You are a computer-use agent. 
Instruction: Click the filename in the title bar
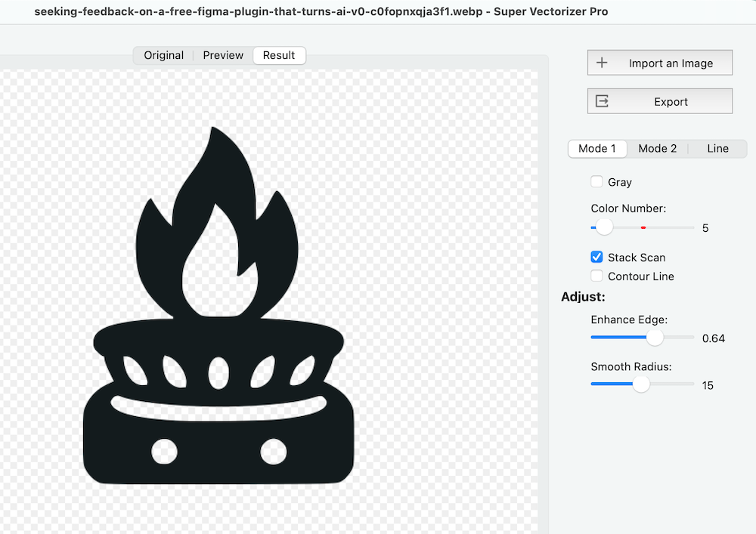pyautogui.click(x=261, y=12)
